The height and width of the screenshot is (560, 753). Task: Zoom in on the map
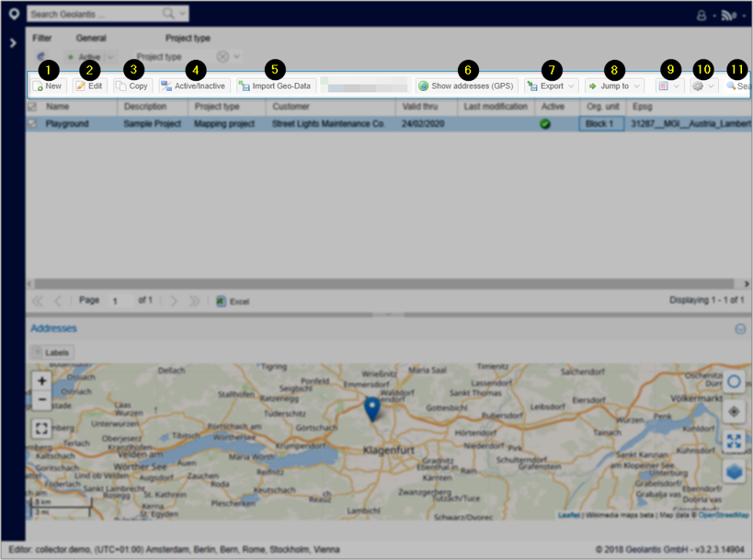click(x=41, y=381)
